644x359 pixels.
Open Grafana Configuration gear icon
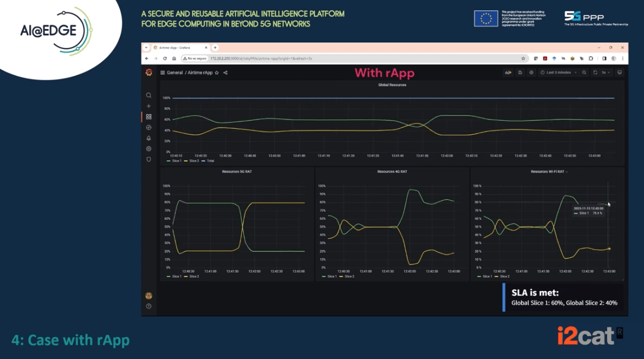pyautogui.click(x=149, y=148)
